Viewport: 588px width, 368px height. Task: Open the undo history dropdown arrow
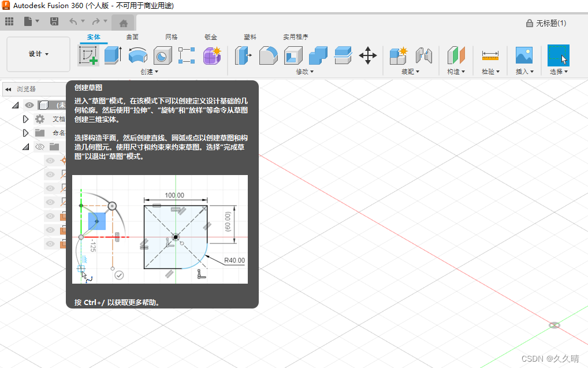(x=83, y=21)
